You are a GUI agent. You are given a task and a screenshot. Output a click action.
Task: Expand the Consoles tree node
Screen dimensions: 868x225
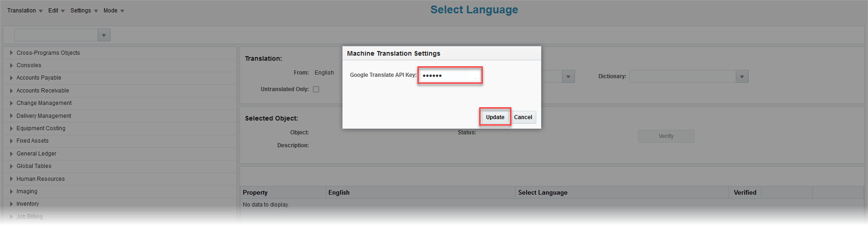coord(11,65)
